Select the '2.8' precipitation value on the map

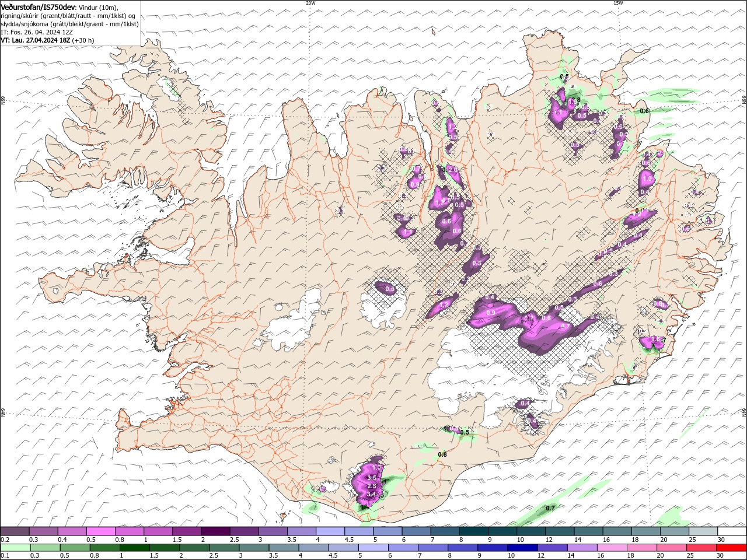click(372, 486)
